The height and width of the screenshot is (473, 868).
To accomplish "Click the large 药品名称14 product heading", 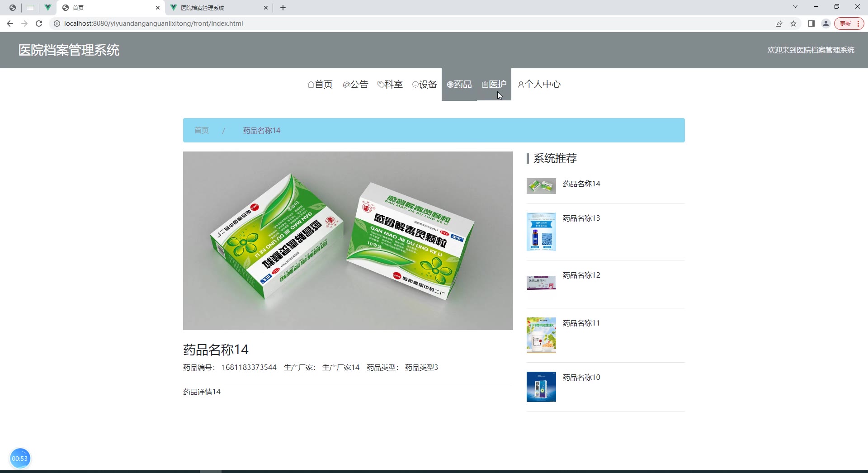I will pos(216,350).
